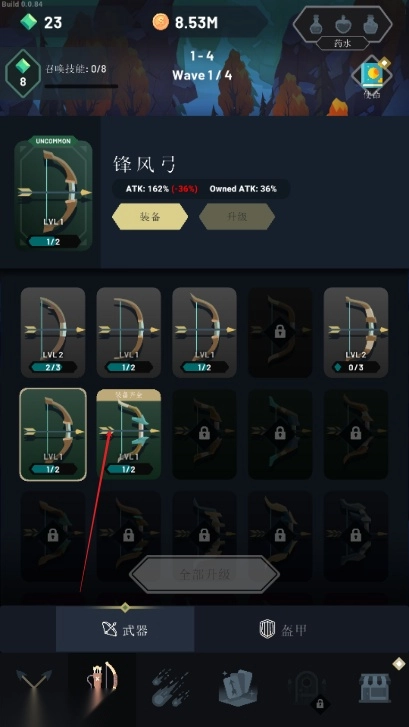Switch to the 武器 (weapons) tab

[x=125, y=630]
